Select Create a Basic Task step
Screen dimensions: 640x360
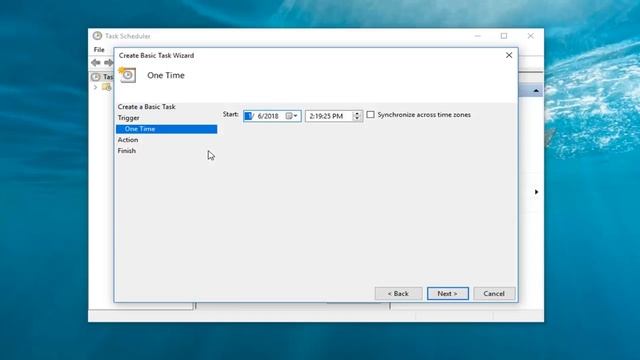click(147, 107)
